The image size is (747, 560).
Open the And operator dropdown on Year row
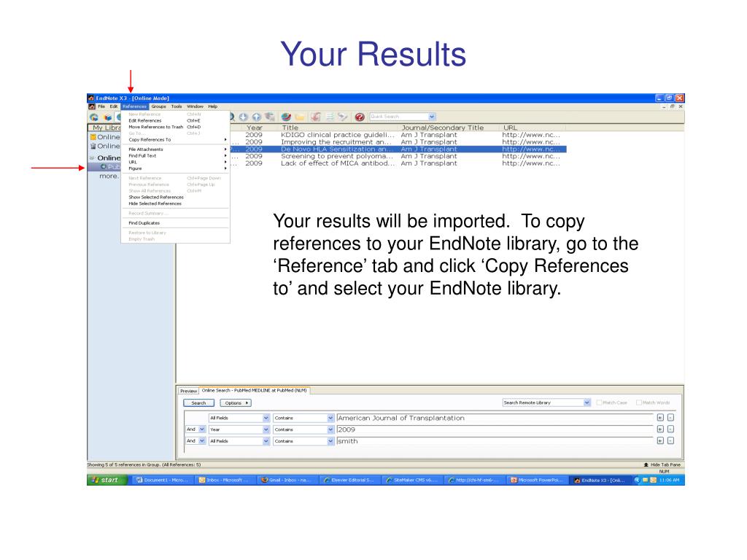(x=202, y=429)
